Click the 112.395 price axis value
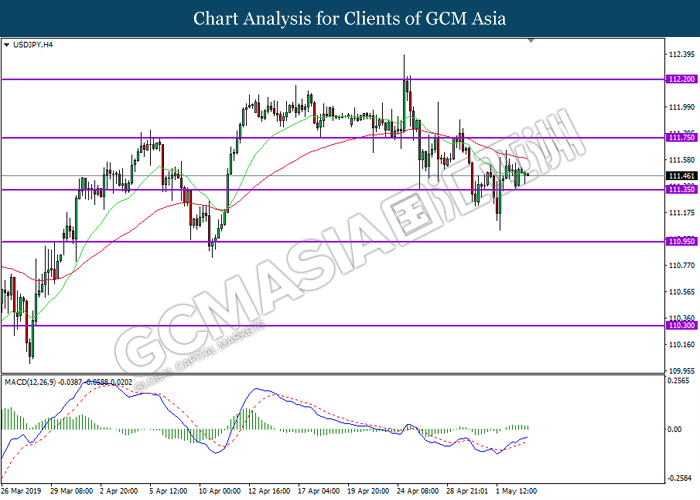 coord(682,54)
